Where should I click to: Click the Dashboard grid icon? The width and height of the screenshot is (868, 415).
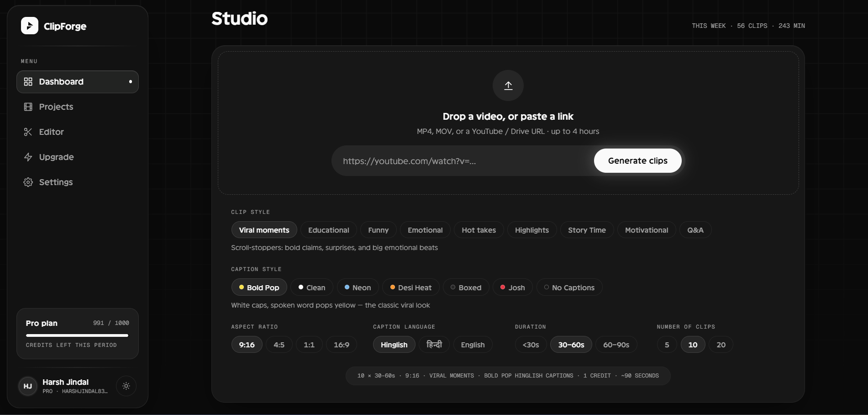point(28,82)
